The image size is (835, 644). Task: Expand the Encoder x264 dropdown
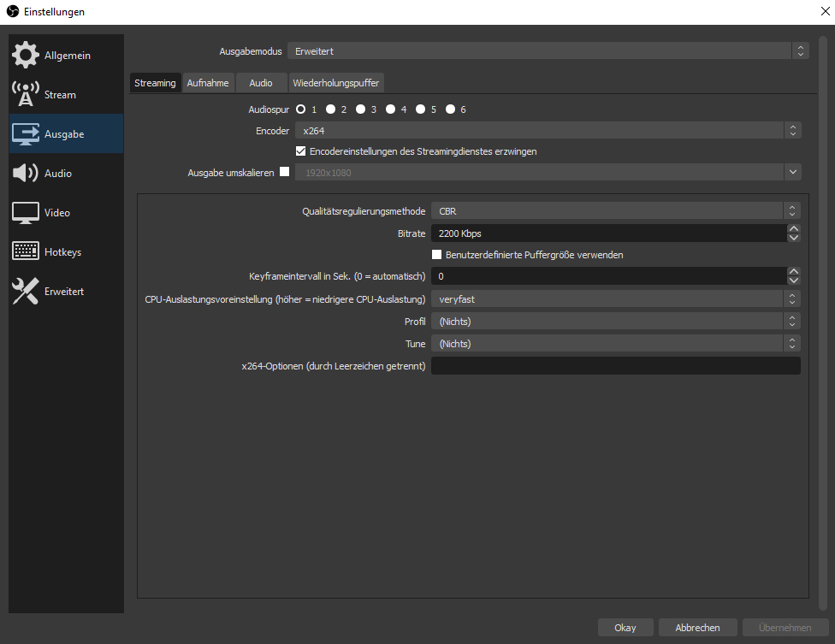(x=548, y=131)
